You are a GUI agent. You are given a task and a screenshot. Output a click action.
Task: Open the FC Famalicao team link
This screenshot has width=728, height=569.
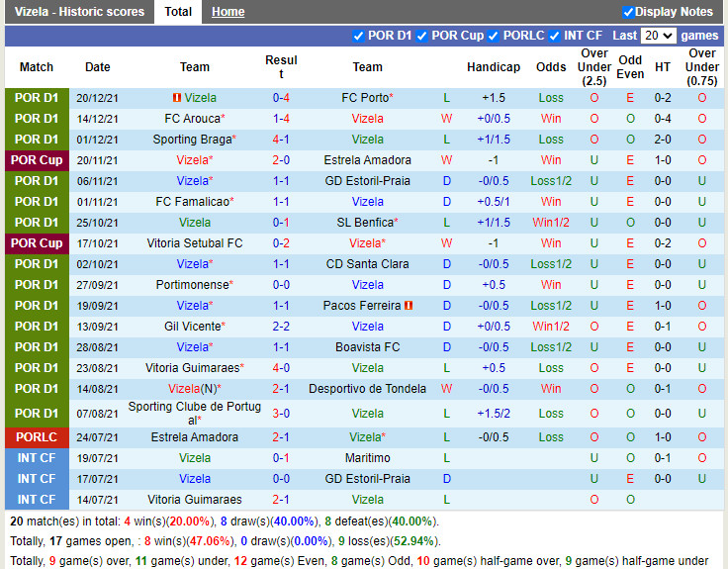(x=195, y=202)
